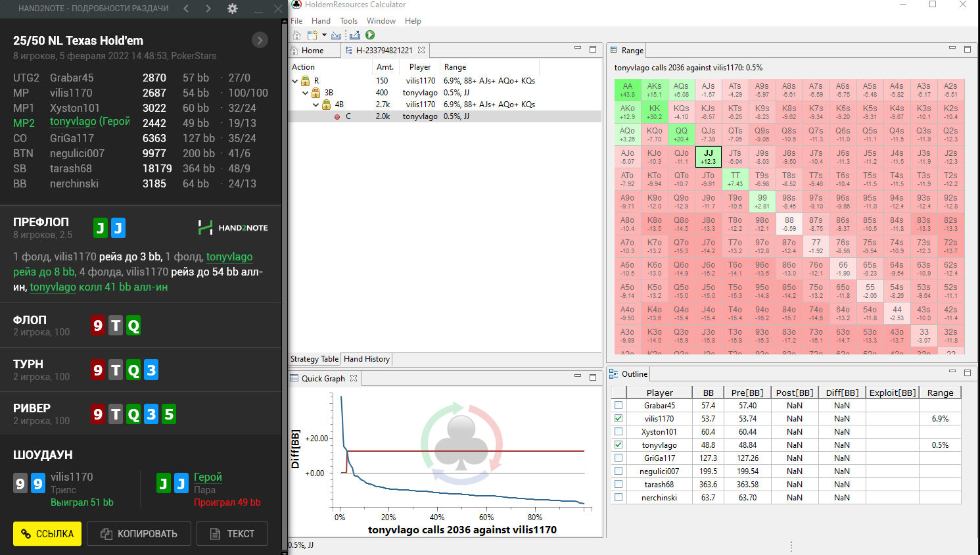Open the Hand menu
980x555 pixels.
click(x=321, y=21)
